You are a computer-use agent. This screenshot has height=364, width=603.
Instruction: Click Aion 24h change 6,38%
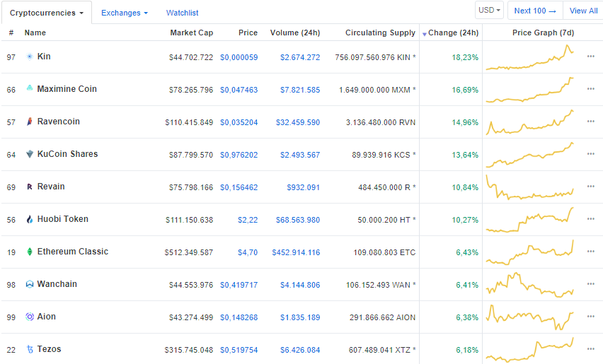467,317
